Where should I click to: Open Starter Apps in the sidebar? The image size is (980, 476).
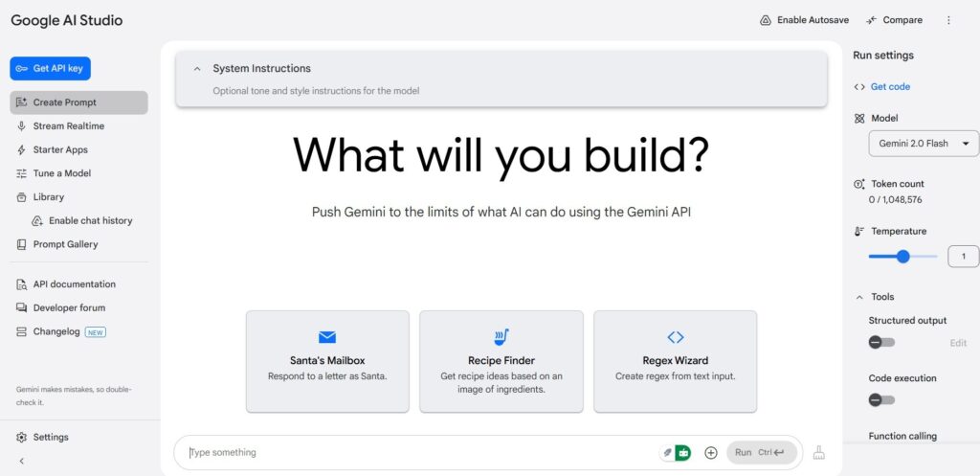(x=78, y=150)
